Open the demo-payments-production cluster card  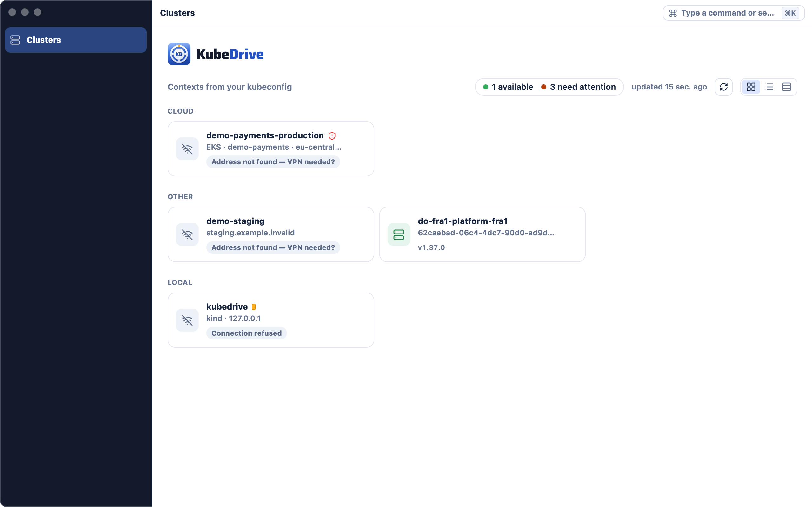(x=271, y=149)
